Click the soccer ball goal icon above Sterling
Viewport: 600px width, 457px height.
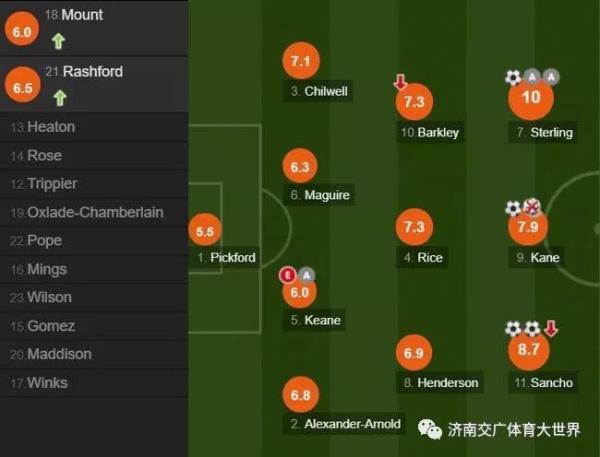(x=513, y=77)
